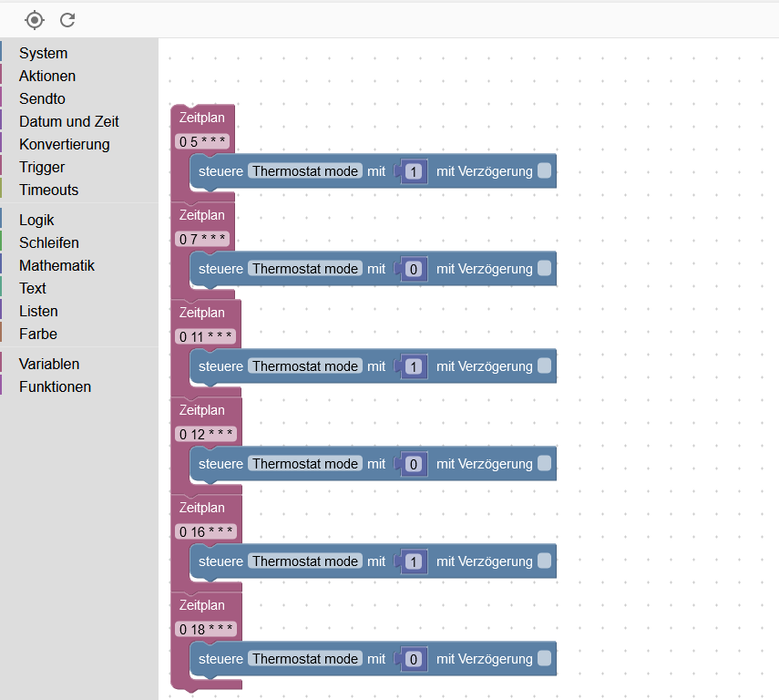
Task: Click Thermostat mode object in 0 11 schedule
Action: (x=305, y=365)
